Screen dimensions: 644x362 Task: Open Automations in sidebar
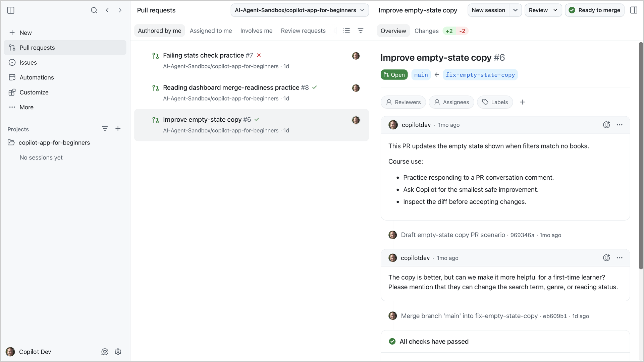click(x=65, y=77)
